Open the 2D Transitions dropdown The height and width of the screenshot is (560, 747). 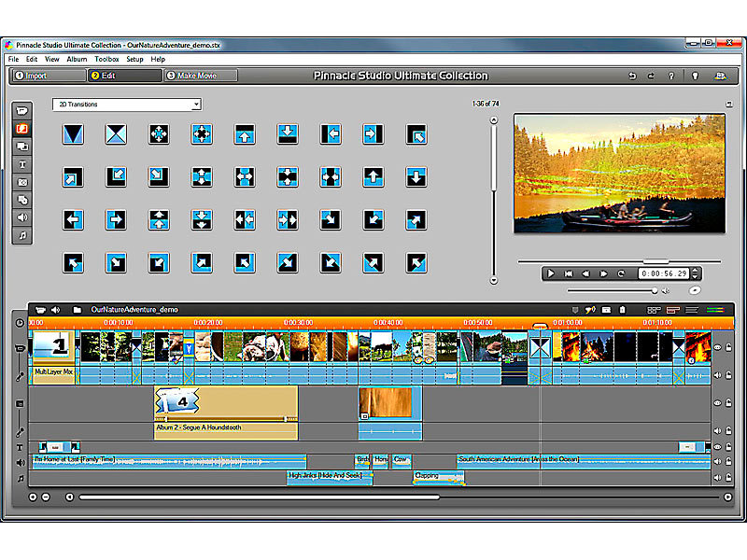pyautogui.click(x=127, y=105)
